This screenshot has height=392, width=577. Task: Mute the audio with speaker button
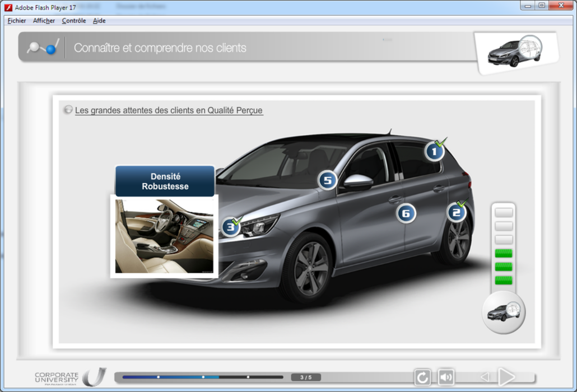click(x=446, y=377)
